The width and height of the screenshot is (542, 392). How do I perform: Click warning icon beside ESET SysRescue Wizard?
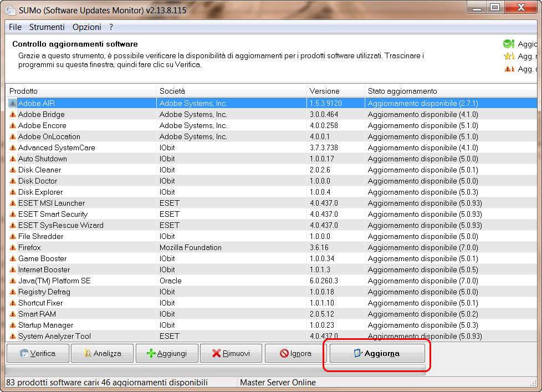pos(13,225)
